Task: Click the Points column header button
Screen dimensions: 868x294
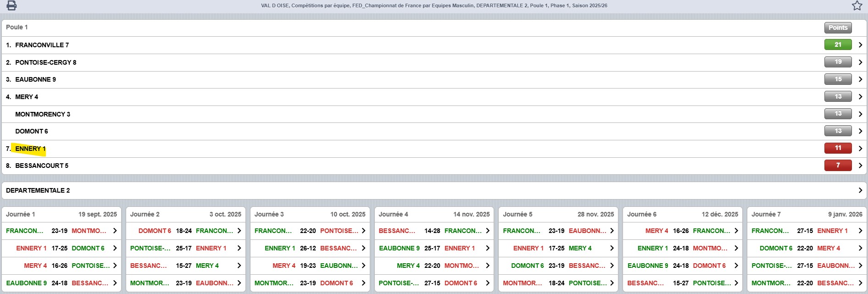Action: (838, 28)
